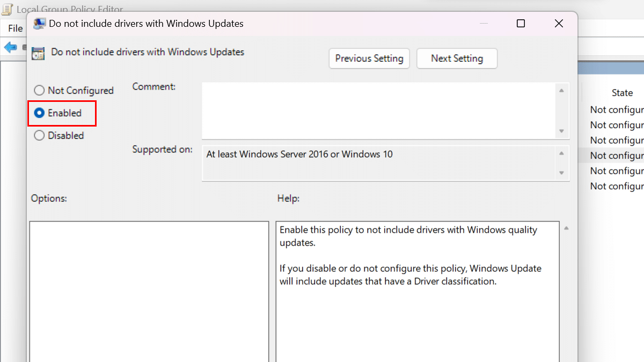
Task: Click the policy setting icon beside heading
Action: [x=38, y=53]
